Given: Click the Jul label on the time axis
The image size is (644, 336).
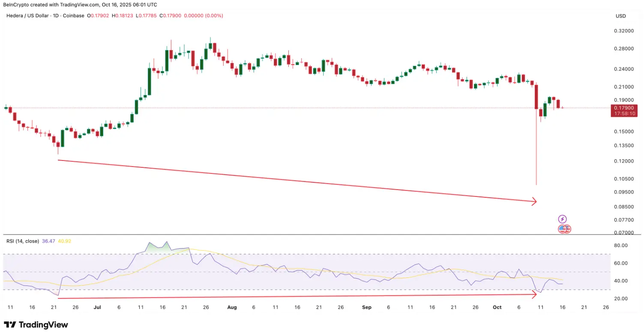Looking at the screenshot, I should (97, 307).
